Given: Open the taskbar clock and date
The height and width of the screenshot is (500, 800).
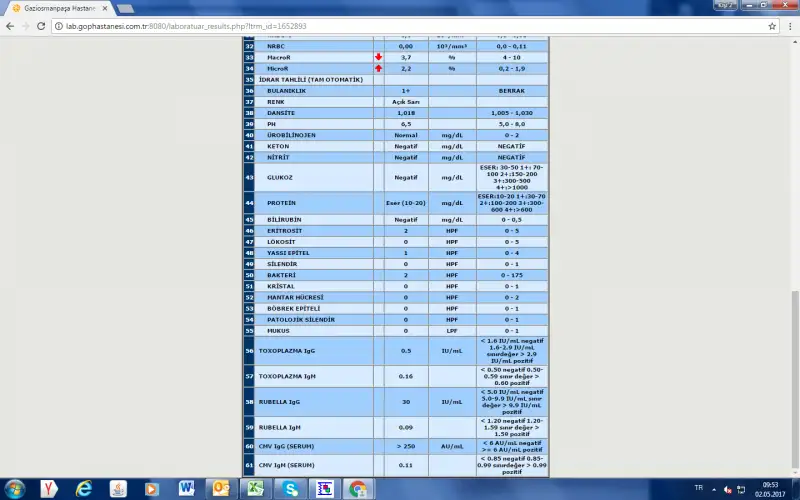Looking at the screenshot, I should pyautogui.click(x=770, y=489).
